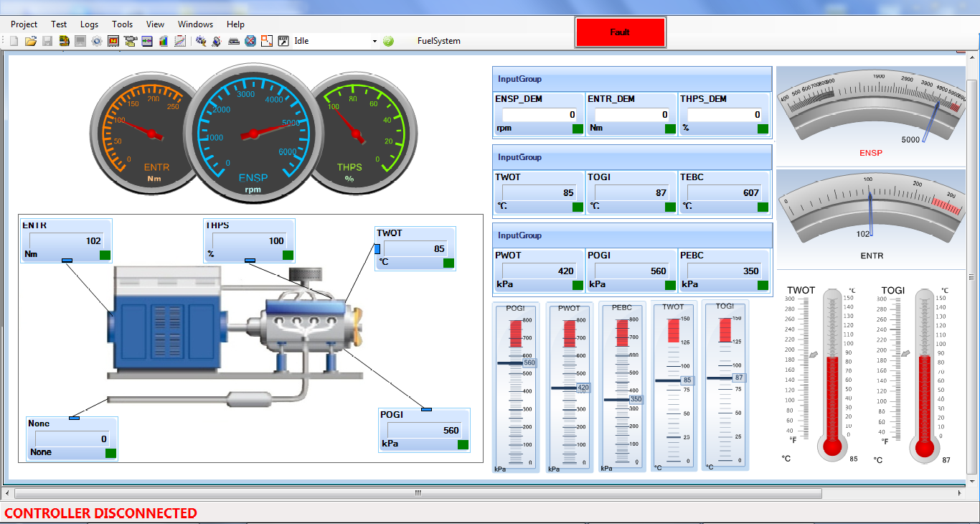Click the ENTR 102 Nm diagram box
Viewport: 980px width, 524px height.
(67, 240)
